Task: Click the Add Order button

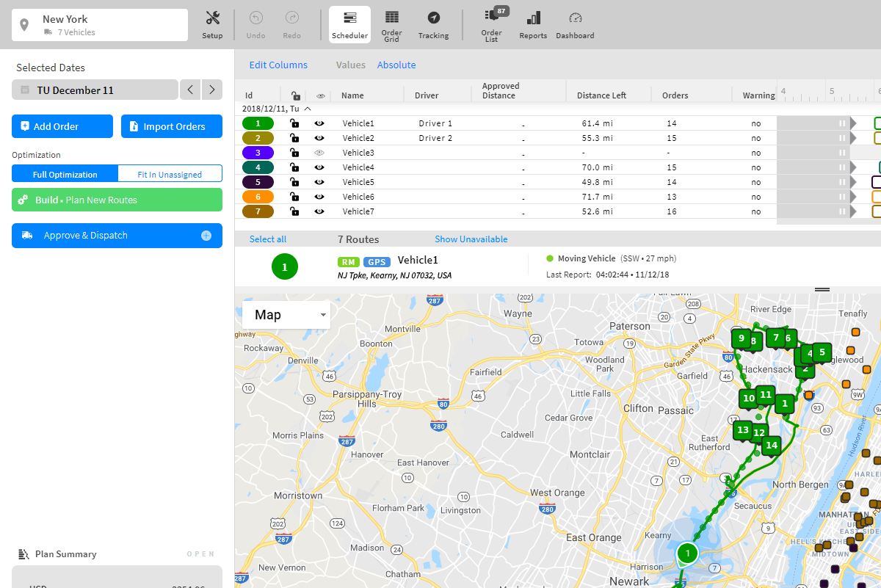Action: 62,126
